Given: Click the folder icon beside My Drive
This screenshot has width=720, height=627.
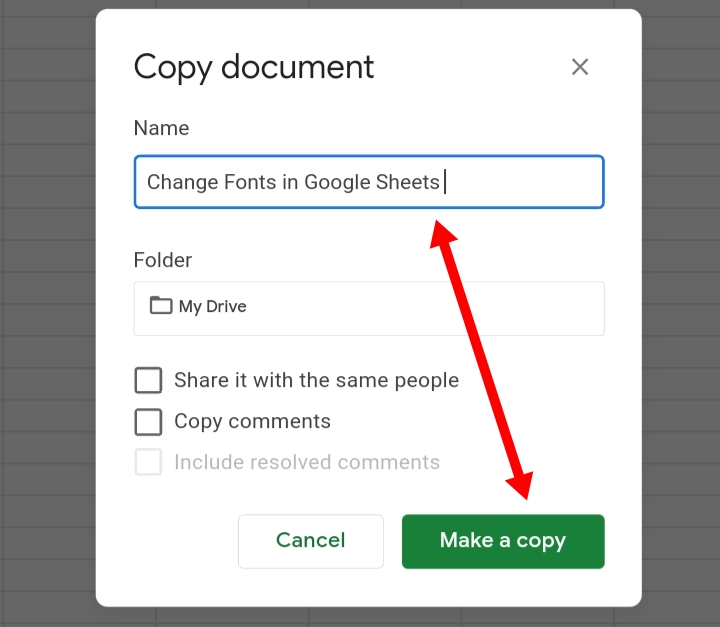Looking at the screenshot, I should (x=161, y=305).
